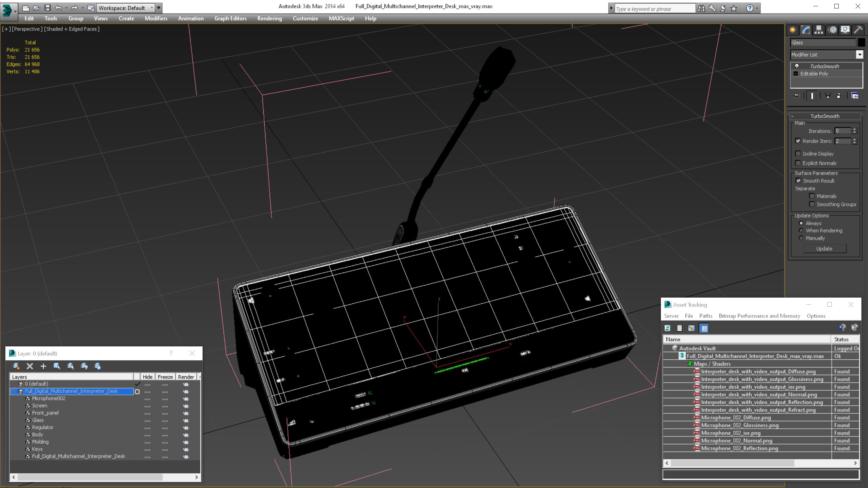Create a new scene with New icon
This screenshot has width=868, height=488.
[x=26, y=8]
